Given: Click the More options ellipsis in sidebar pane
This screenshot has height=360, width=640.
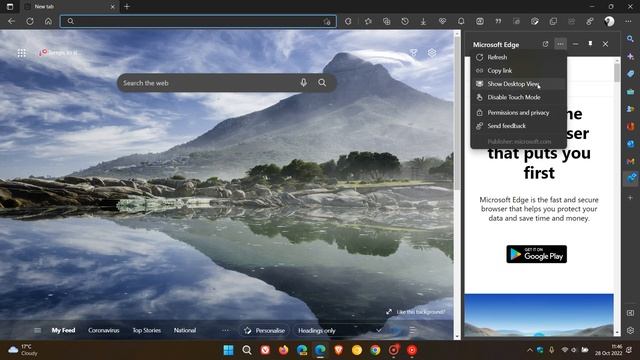Looking at the screenshot, I should coord(560,44).
